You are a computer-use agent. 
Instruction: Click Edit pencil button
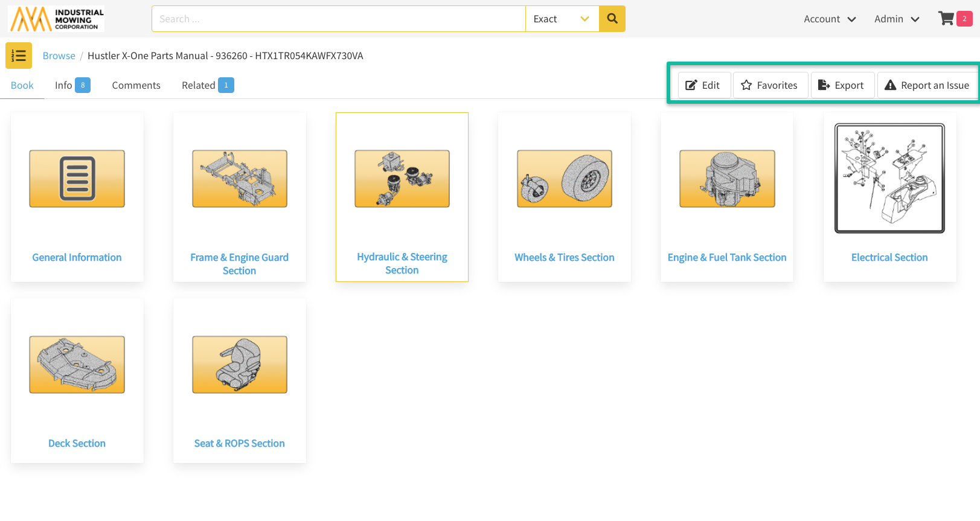coord(703,85)
